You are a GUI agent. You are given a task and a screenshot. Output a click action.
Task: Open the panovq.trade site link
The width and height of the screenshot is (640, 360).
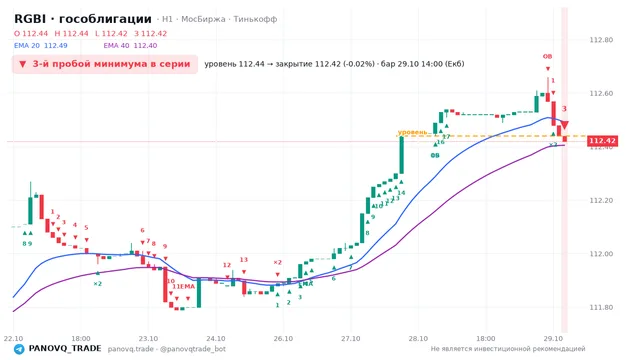point(131,349)
